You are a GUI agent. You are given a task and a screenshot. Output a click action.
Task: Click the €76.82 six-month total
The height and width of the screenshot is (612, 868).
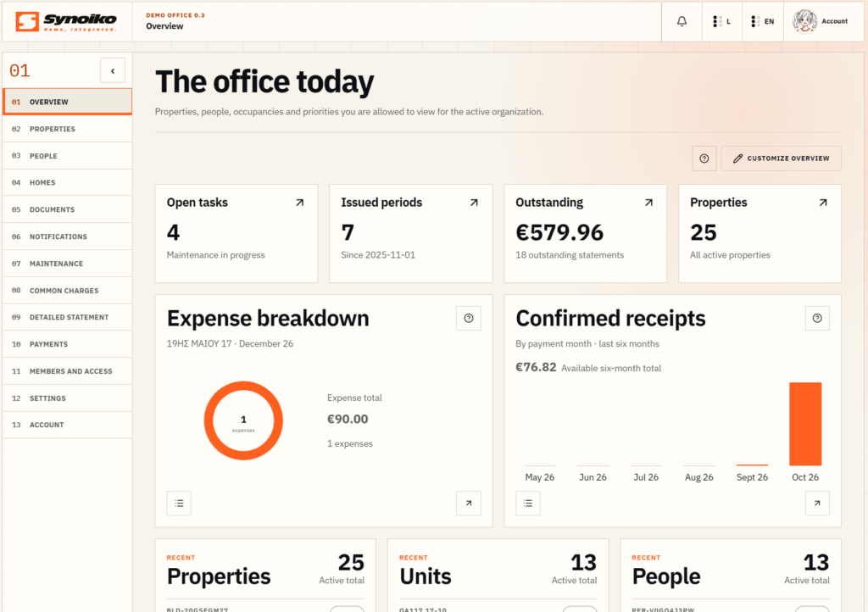(x=536, y=367)
